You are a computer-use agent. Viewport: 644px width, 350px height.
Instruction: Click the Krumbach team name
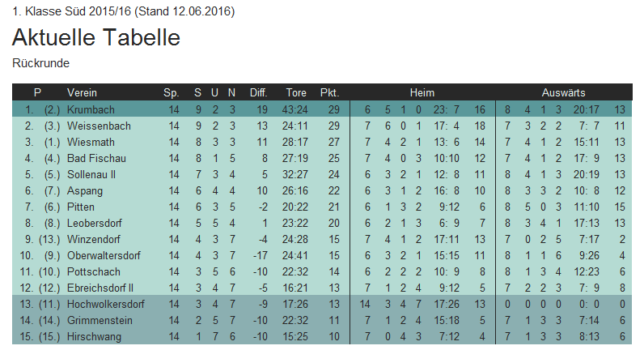coord(91,109)
